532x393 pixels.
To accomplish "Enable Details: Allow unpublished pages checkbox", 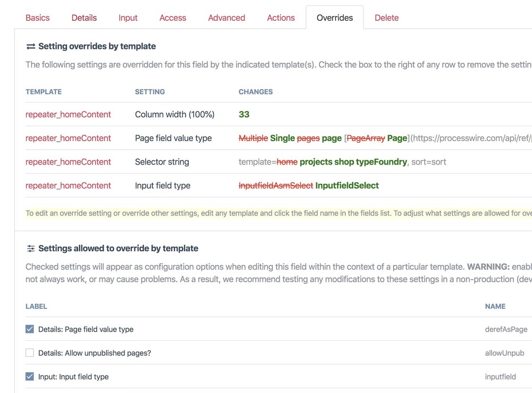I will [x=30, y=353].
